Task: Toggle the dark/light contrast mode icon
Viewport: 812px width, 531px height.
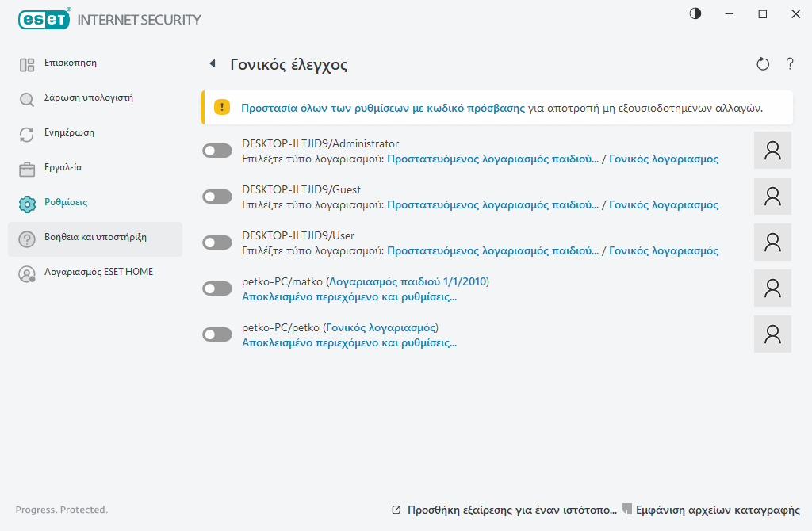Action: [x=695, y=14]
